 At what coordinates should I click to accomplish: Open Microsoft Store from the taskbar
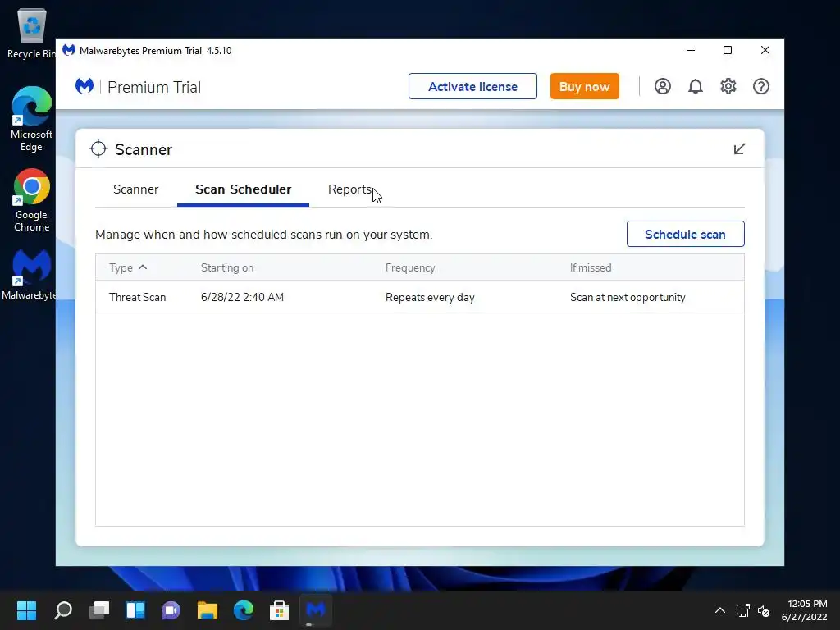pos(279,610)
